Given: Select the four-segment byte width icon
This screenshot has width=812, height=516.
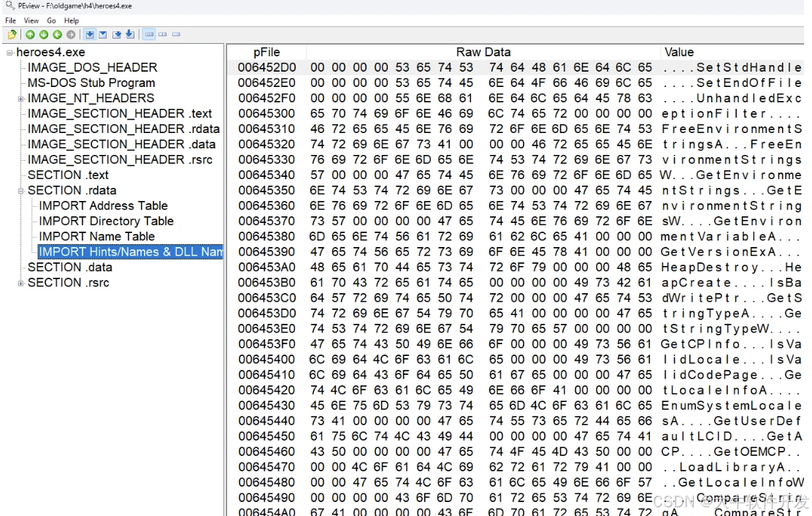Looking at the screenshot, I should (149, 34).
